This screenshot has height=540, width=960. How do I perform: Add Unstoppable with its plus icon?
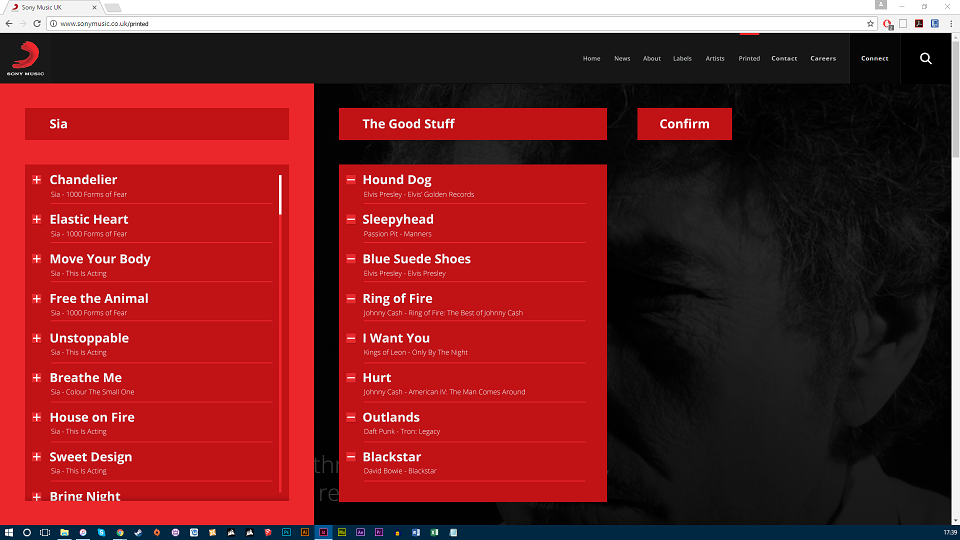[37, 338]
